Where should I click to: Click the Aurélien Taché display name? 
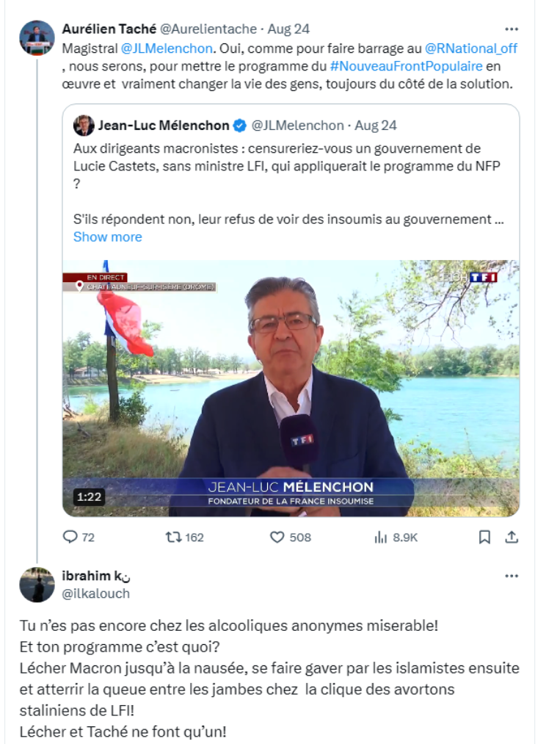109,29
